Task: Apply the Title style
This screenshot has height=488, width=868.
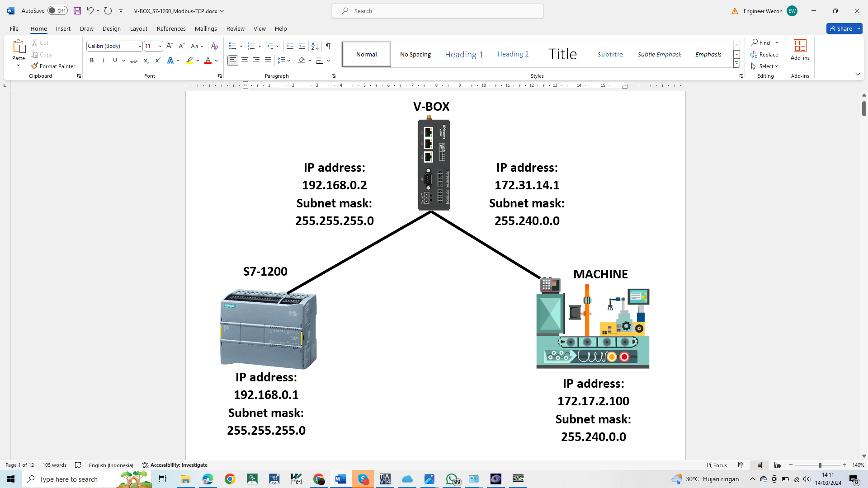Action: [x=562, y=54]
